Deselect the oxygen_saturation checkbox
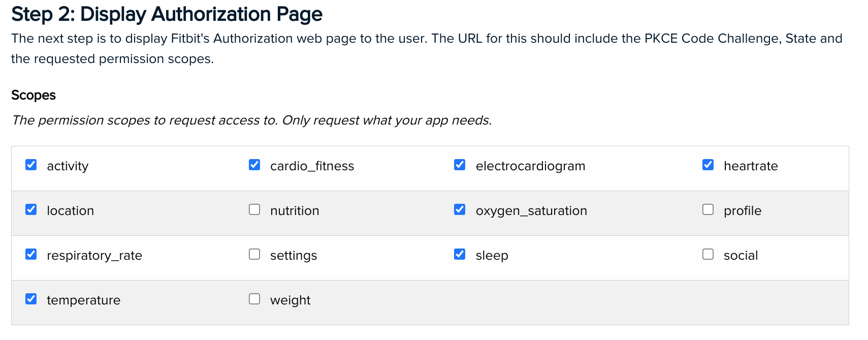Screen dimensions: 868x340 click(460, 210)
